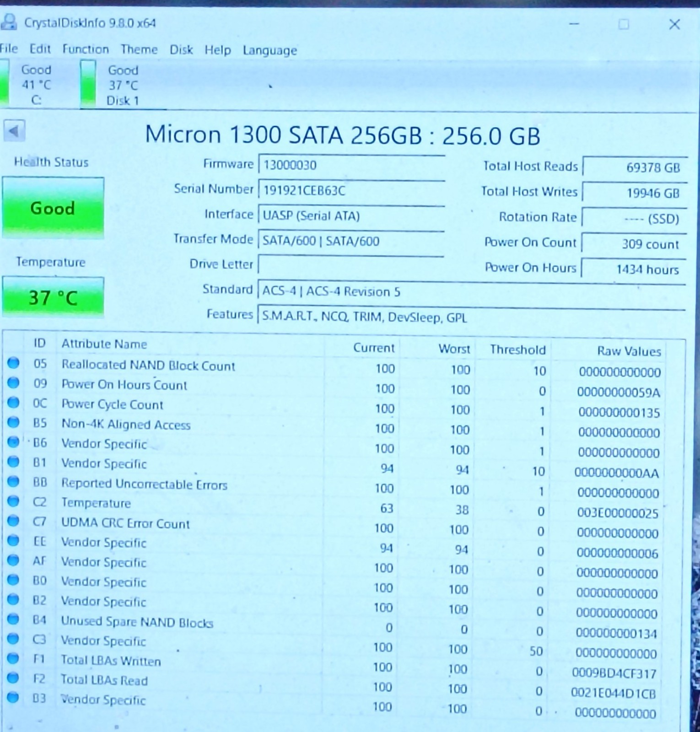The width and height of the screenshot is (700, 732).
Task: Open the Edit menu
Action: [40, 48]
